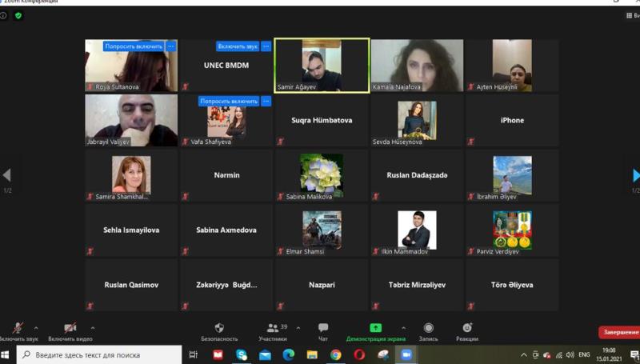Open more options on UNEC BMDM tile

click(x=266, y=46)
